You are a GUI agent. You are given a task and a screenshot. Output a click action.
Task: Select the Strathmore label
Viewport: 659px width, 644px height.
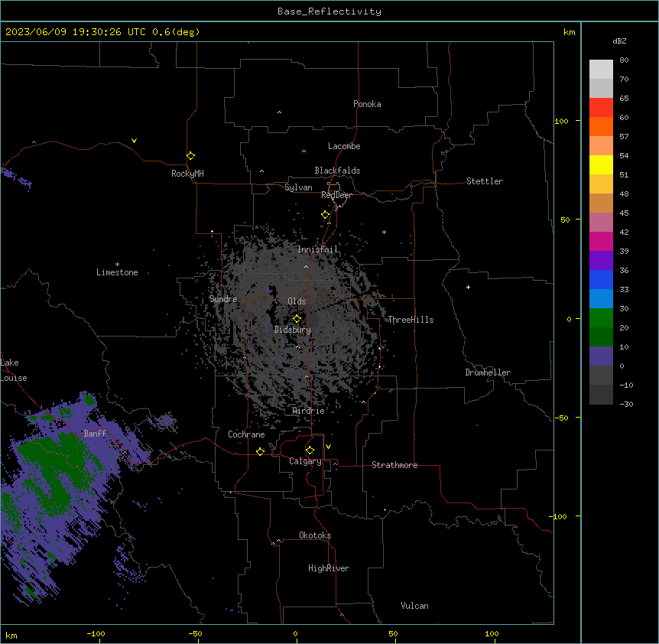pos(394,465)
